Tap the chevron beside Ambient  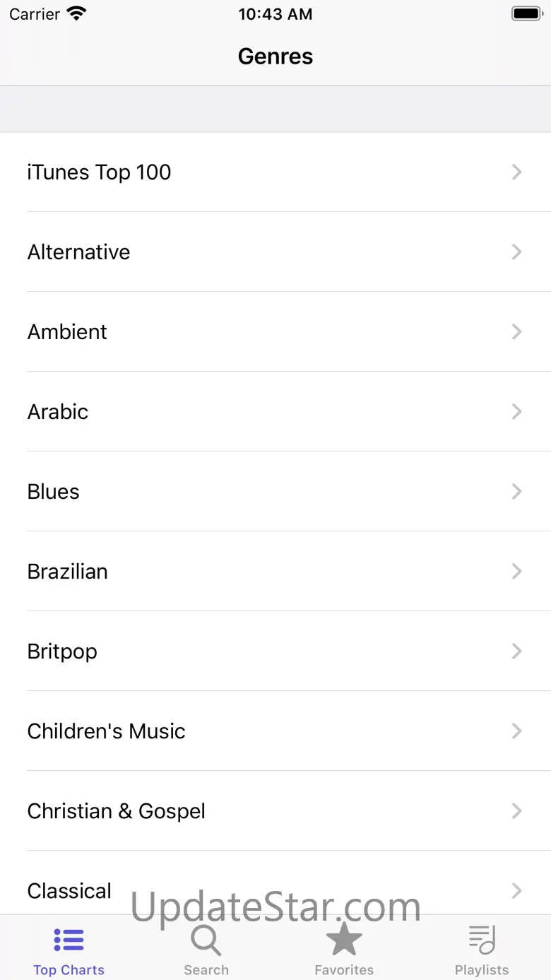517,331
